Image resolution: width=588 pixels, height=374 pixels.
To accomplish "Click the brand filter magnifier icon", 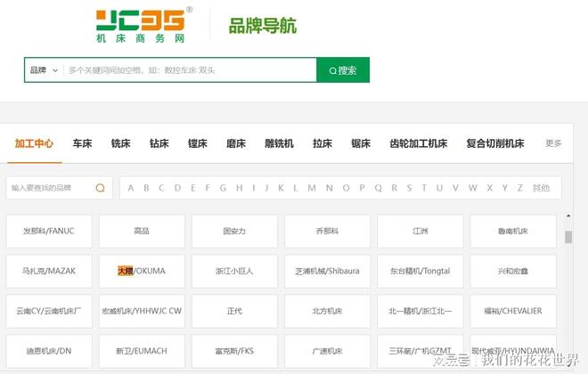I will [100, 188].
